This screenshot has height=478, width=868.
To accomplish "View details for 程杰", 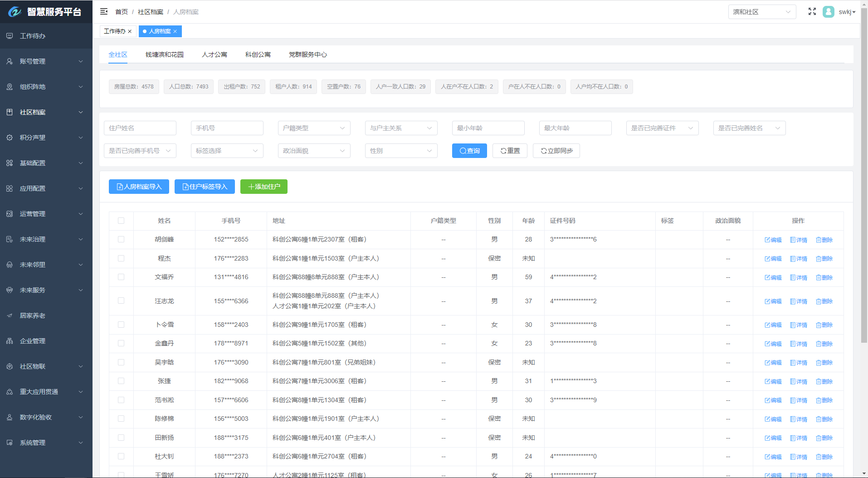I will pyautogui.click(x=799, y=259).
